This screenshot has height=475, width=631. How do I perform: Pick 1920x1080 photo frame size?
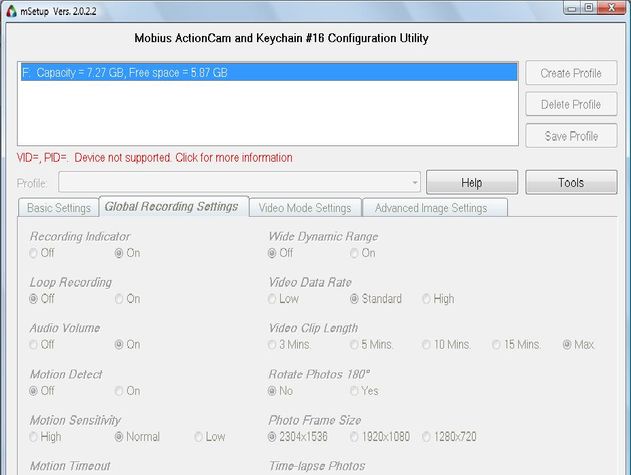(380, 437)
